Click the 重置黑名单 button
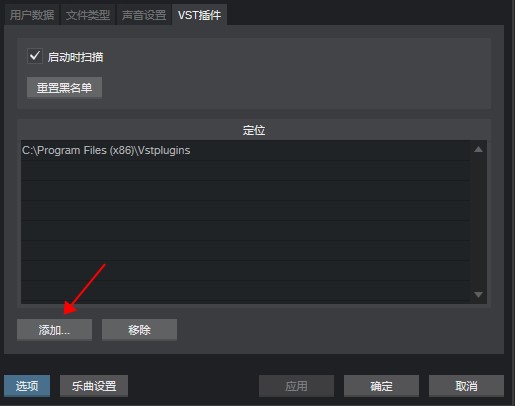 point(64,88)
